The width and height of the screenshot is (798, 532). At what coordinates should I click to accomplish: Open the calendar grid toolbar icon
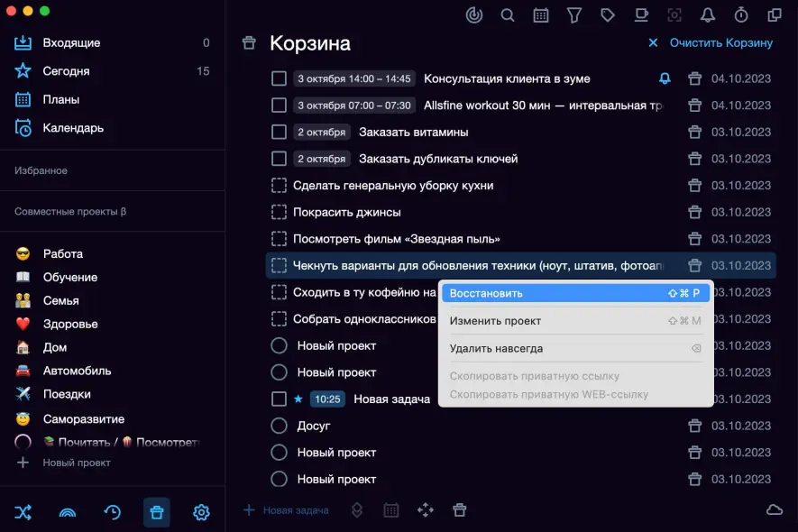[x=541, y=15]
